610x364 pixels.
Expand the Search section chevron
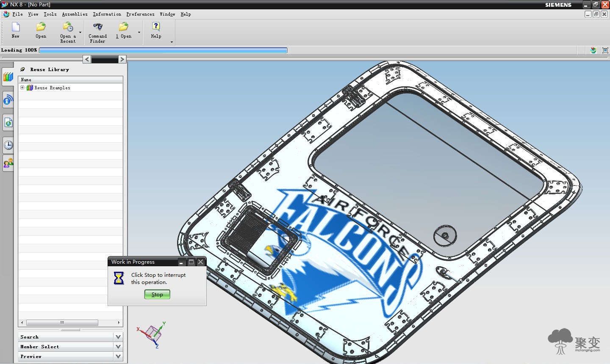pyautogui.click(x=118, y=337)
